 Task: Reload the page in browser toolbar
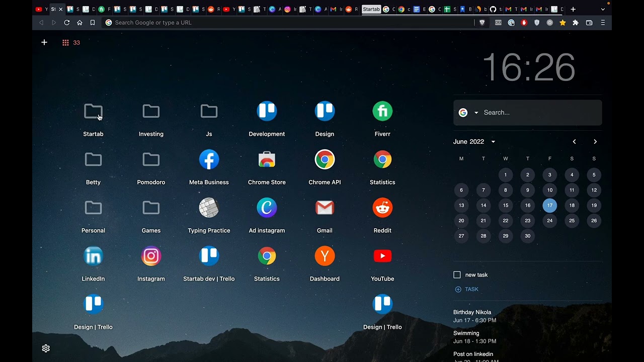67,23
